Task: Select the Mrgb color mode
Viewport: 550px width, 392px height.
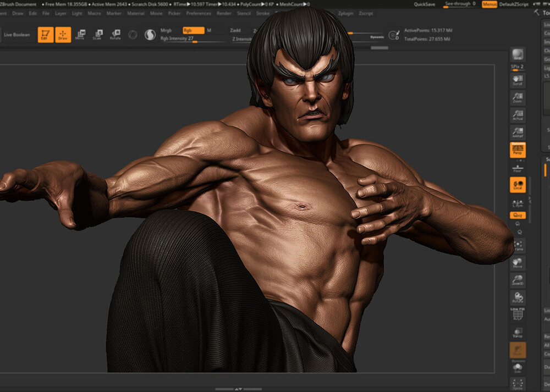Action: click(166, 30)
